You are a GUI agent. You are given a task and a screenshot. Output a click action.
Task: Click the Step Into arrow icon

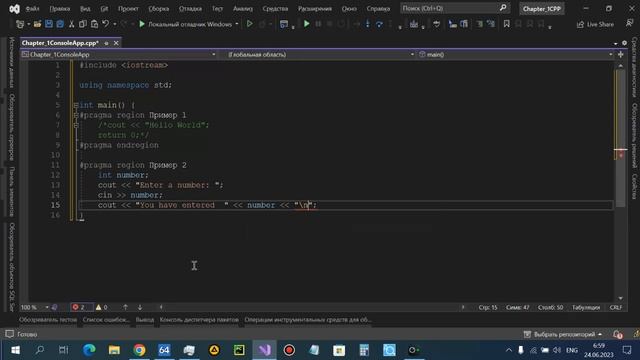click(x=368, y=24)
